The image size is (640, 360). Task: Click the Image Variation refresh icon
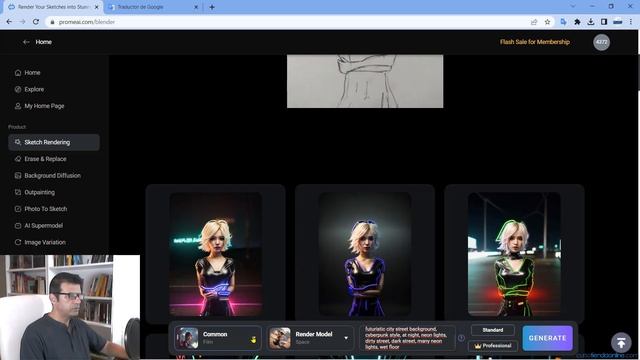point(18,242)
